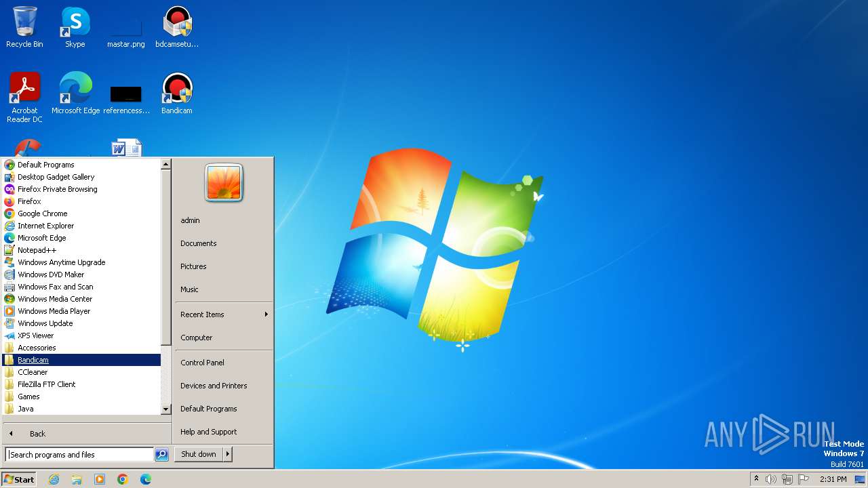
Task: Open Music from the Start menu
Action: [x=224, y=289]
